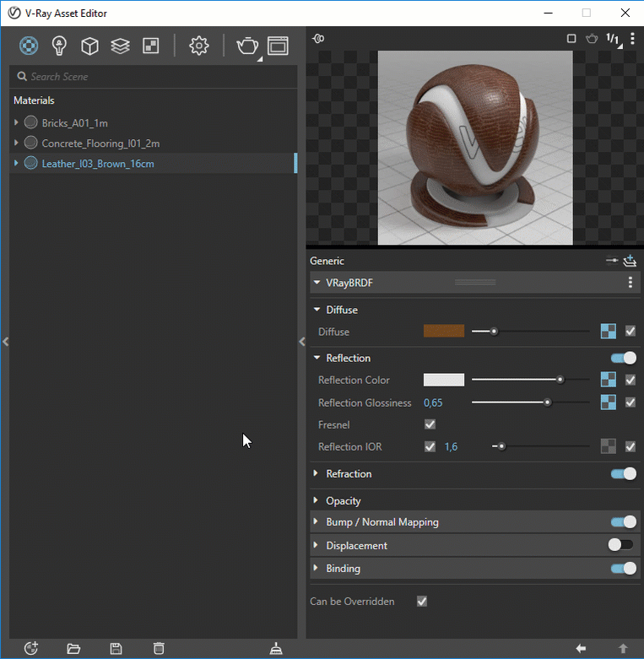The width and height of the screenshot is (644, 659).
Task: Click the Diffuse texture map checker icon
Action: click(x=609, y=331)
